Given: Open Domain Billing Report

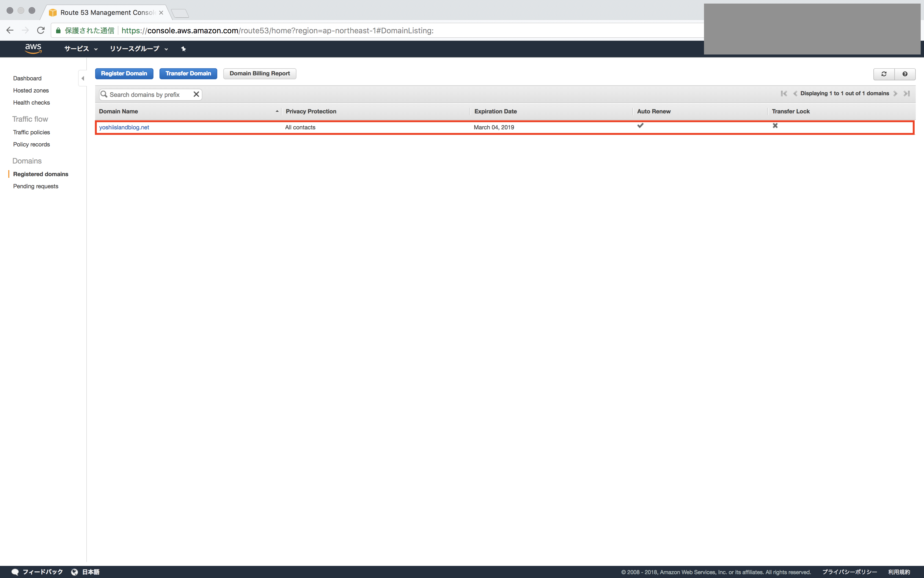Looking at the screenshot, I should [x=260, y=73].
